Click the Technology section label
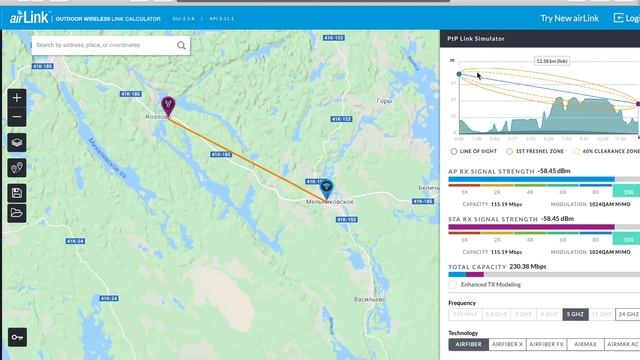The height and width of the screenshot is (360, 640). pyautogui.click(x=463, y=333)
